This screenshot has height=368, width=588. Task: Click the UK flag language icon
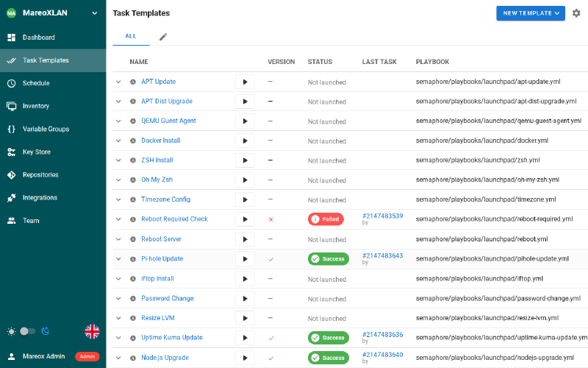pos(92,332)
